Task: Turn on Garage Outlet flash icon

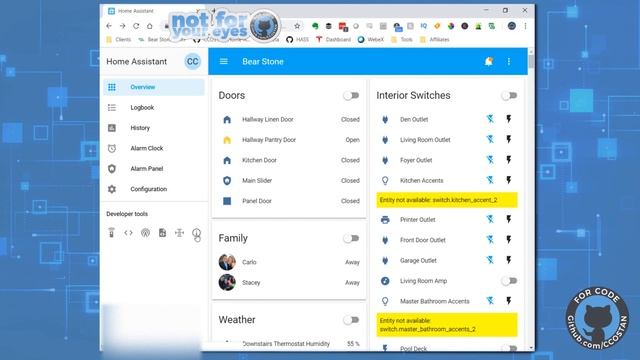Action: [x=509, y=260]
